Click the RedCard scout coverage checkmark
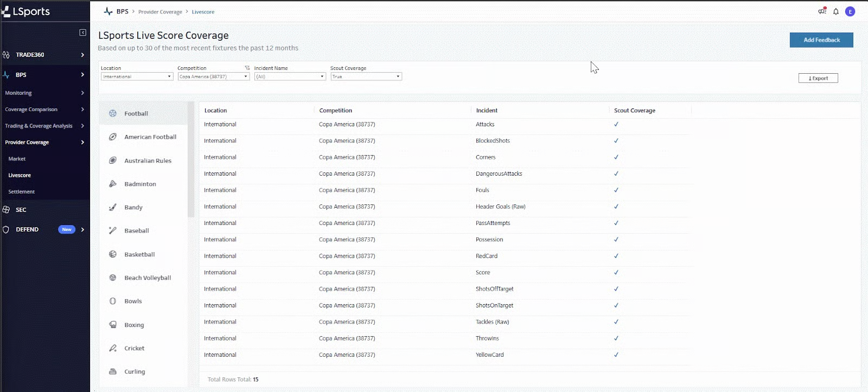The height and width of the screenshot is (392, 868). coord(616,256)
